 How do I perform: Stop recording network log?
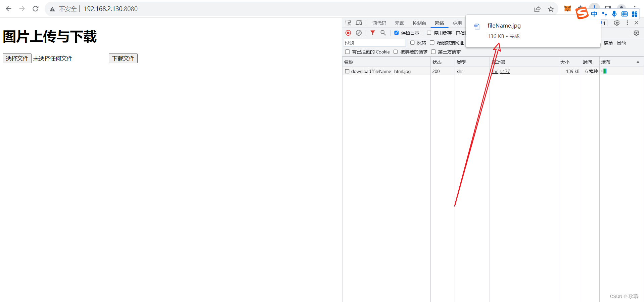tap(348, 33)
